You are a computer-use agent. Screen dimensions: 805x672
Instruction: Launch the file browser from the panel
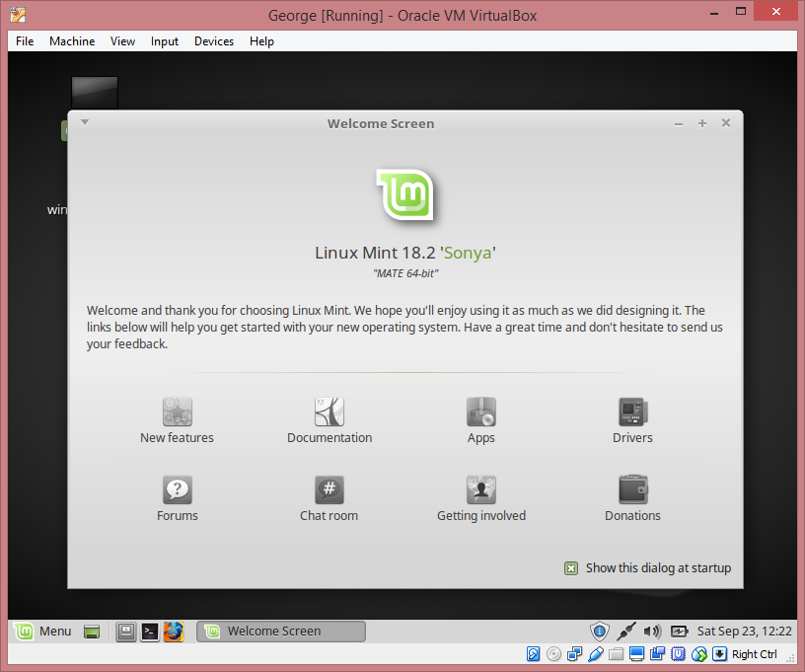point(126,632)
